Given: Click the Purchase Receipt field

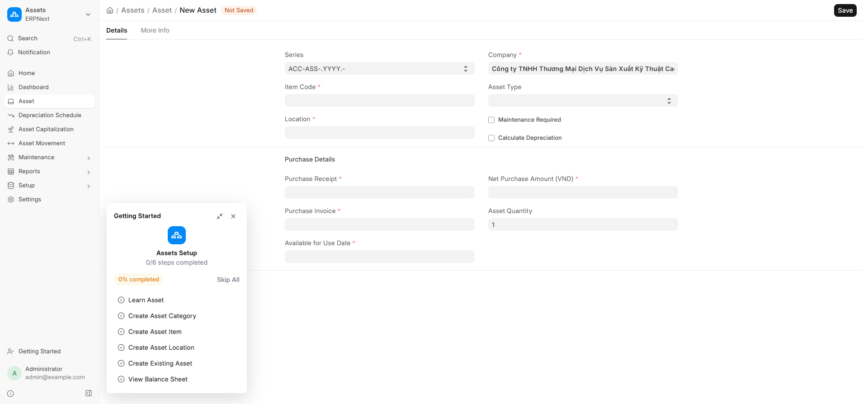Looking at the screenshot, I should click(380, 192).
